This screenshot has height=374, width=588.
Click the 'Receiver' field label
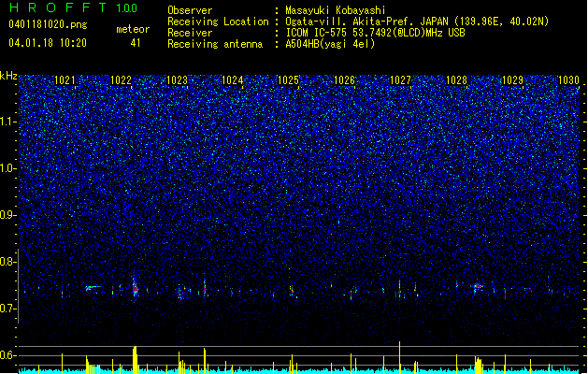tap(190, 33)
